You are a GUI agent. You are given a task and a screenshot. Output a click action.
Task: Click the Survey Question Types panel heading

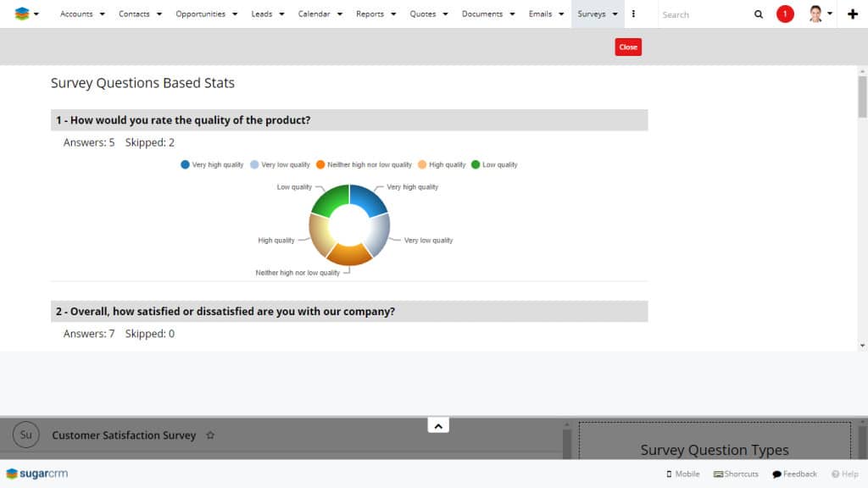714,450
